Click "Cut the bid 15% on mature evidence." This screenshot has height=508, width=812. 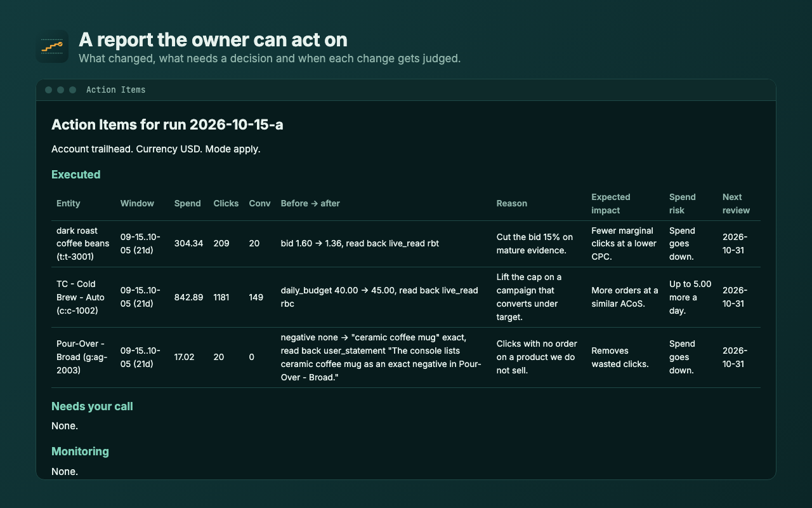tap(535, 244)
